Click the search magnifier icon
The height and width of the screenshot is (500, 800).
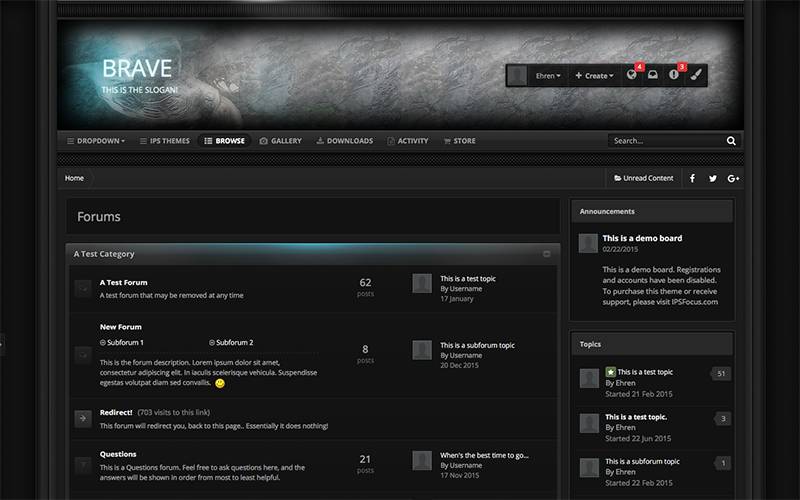click(x=731, y=141)
